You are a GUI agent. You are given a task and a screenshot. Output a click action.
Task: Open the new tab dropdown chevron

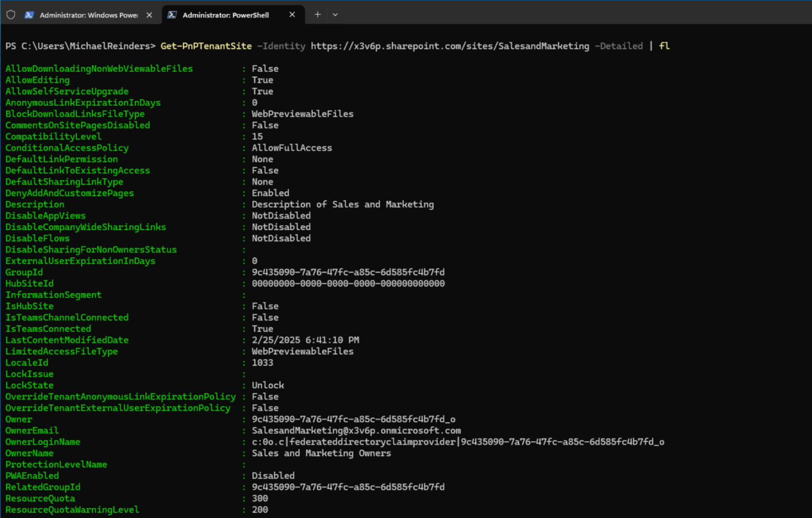(335, 15)
